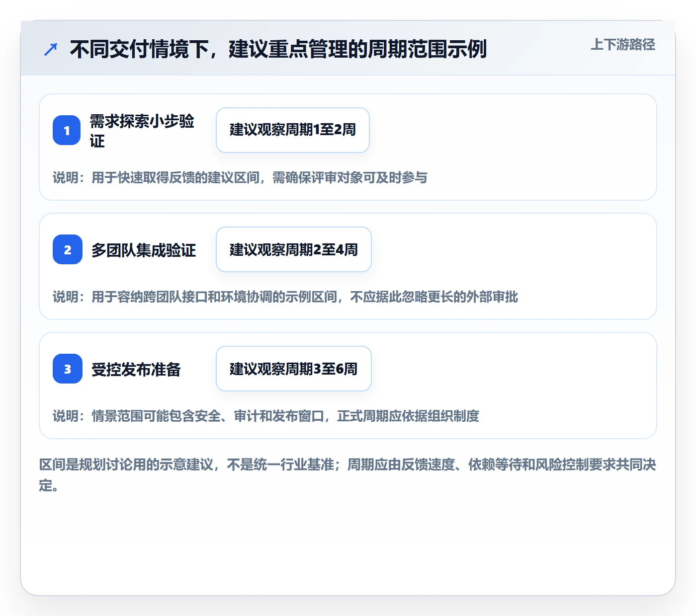Select the blue number 1 badge
Image resolution: width=696 pixels, height=616 pixels.
tap(67, 130)
